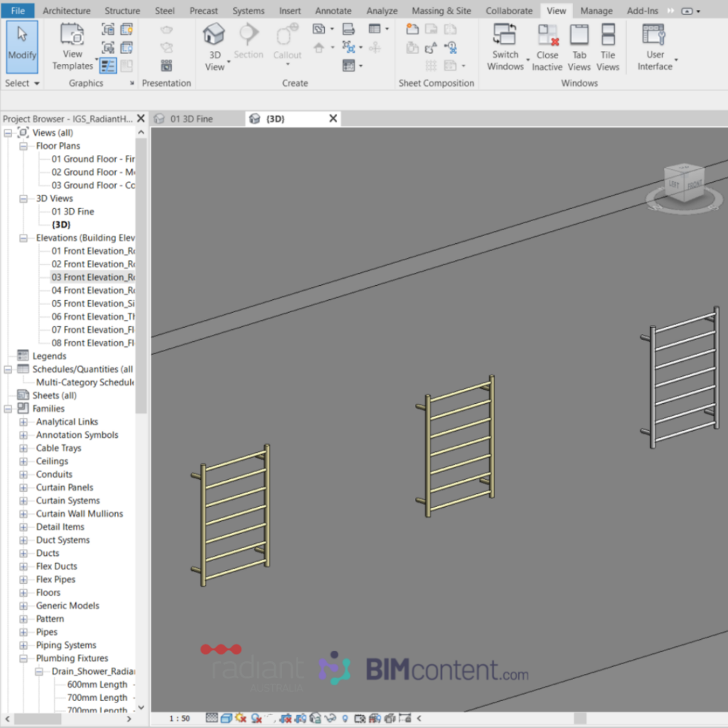Open the Annotate ribbon tab

tap(333, 11)
